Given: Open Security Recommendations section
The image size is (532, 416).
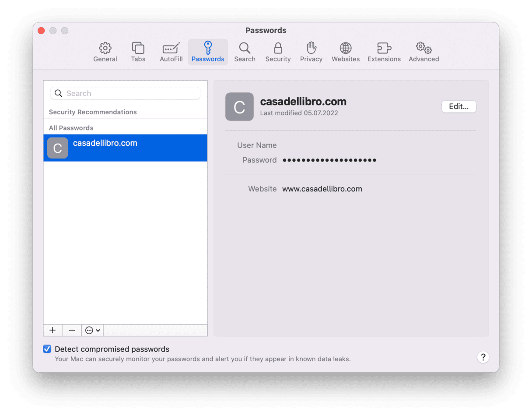Looking at the screenshot, I should tap(93, 112).
